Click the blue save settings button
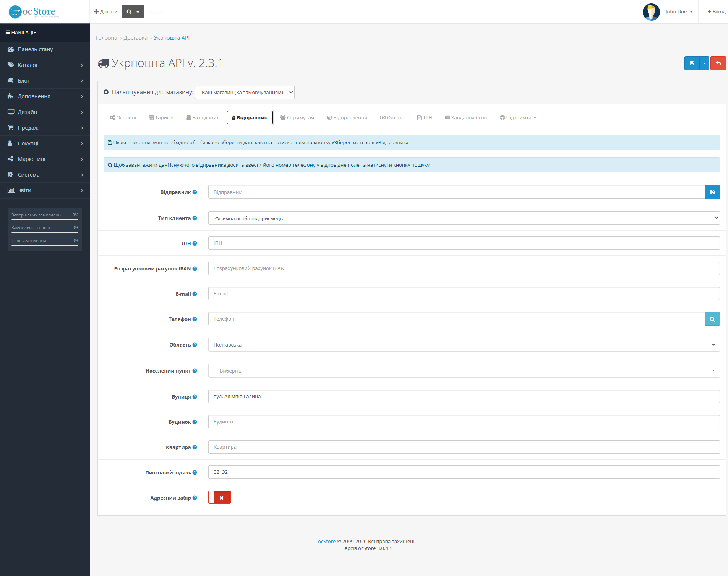This screenshot has width=728, height=576. pyautogui.click(x=692, y=63)
